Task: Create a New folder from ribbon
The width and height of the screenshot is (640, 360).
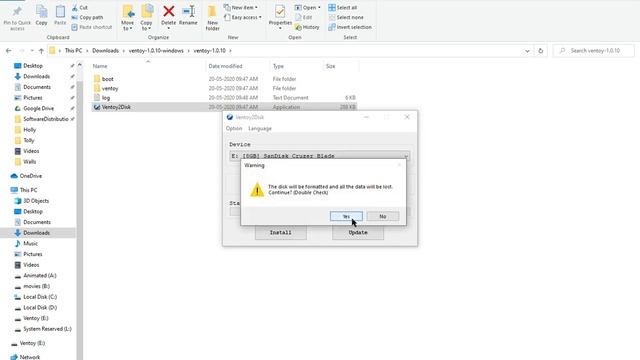Action: [212, 18]
